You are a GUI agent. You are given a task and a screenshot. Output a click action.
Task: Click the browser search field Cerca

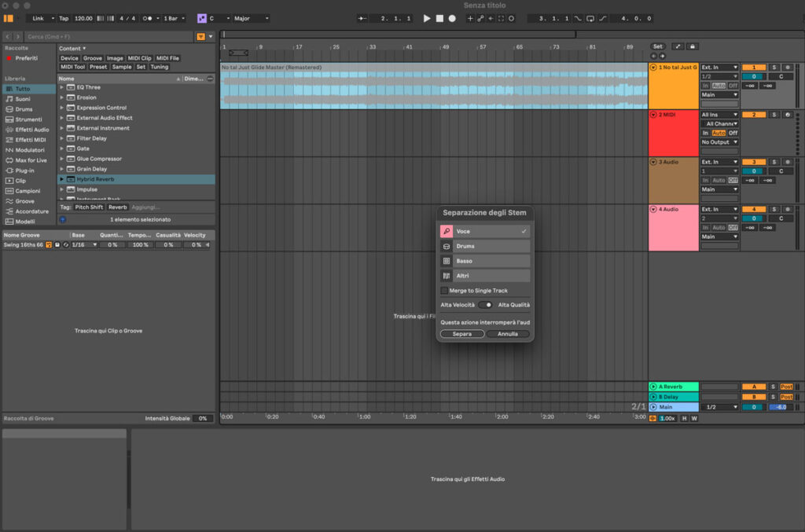[x=108, y=37]
